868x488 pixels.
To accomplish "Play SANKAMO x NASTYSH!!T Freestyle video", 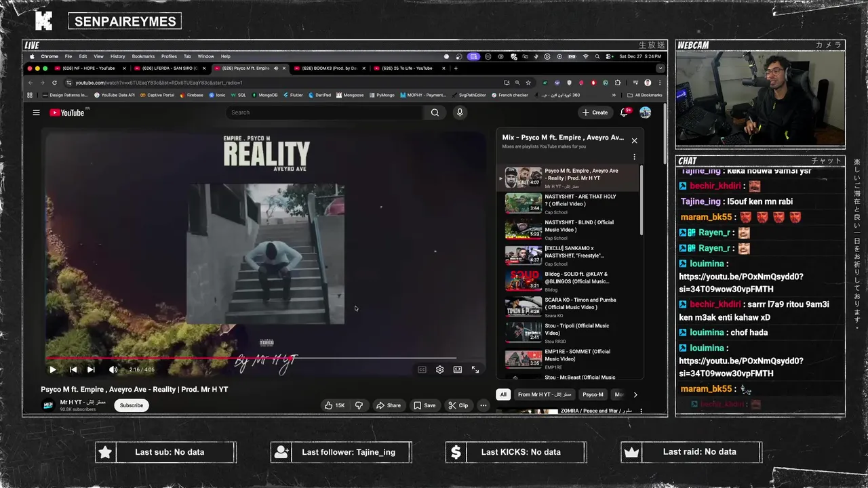I will (x=570, y=255).
